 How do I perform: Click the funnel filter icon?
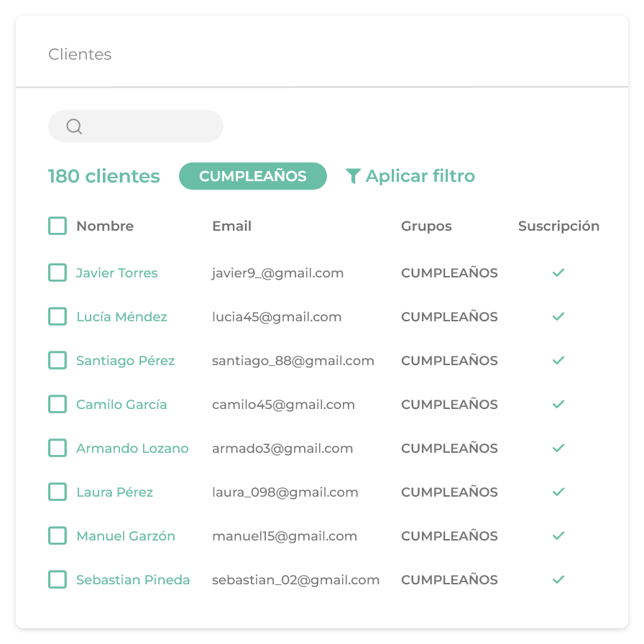[x=353, y=176]
